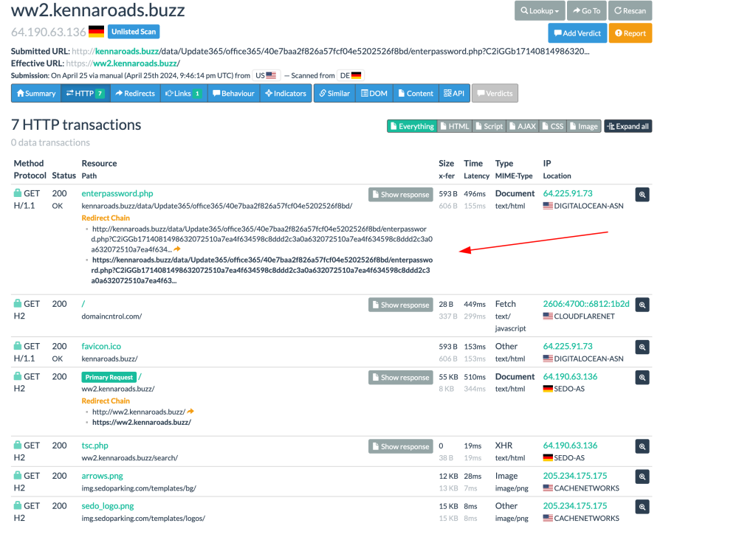Screen dimensions: 756x540
Task: Open the Links tab
Action: (x=183, y=94)
